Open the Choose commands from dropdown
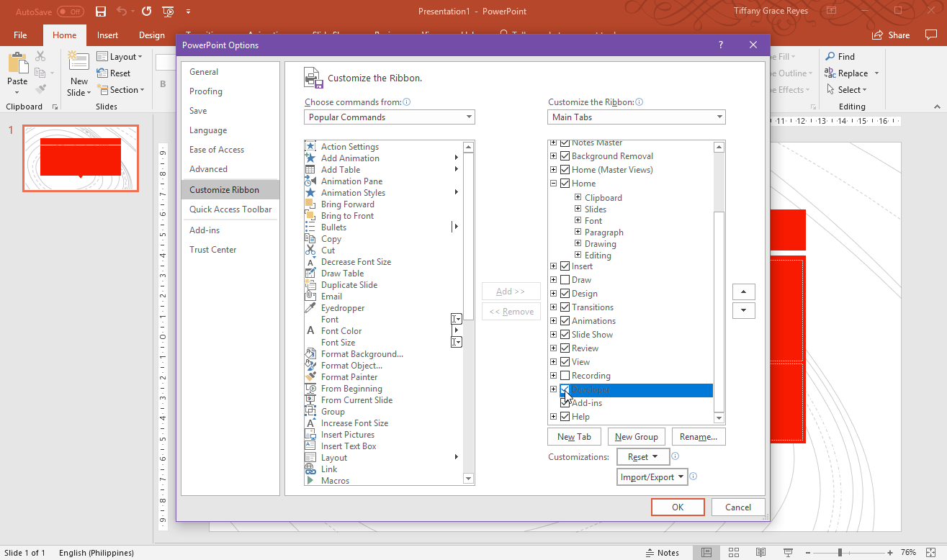Image resolution: width=947 pixels, height=560 pixels. pos(390,117)
